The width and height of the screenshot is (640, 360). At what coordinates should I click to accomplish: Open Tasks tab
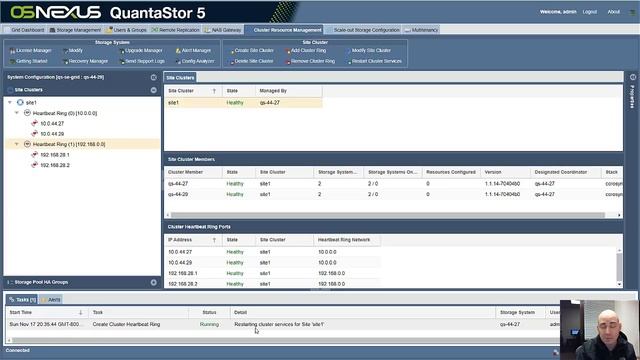tap(22, 300)
